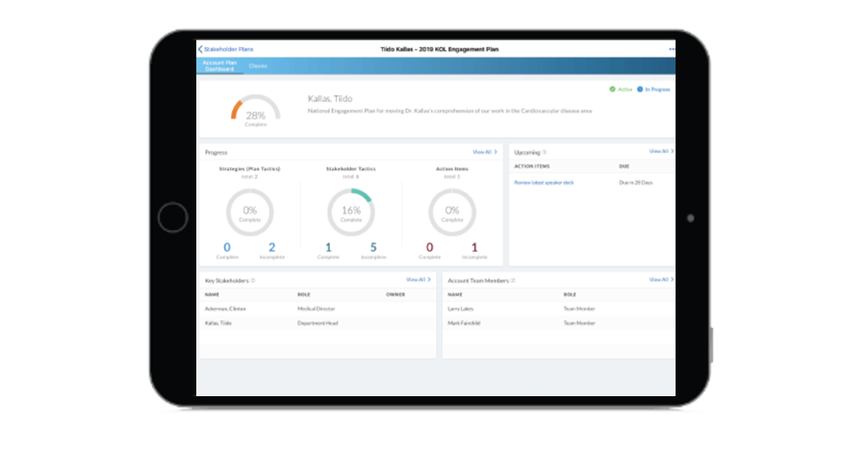
Task: Expand Account Team Members with View All
Action: tap(660, 280)
